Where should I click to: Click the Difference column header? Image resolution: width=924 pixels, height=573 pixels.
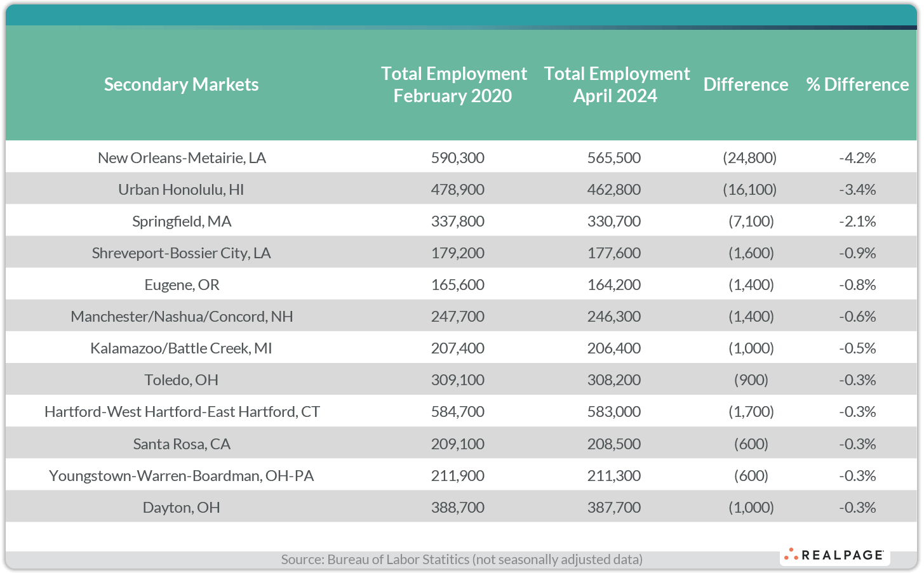(x=746, y=84)
